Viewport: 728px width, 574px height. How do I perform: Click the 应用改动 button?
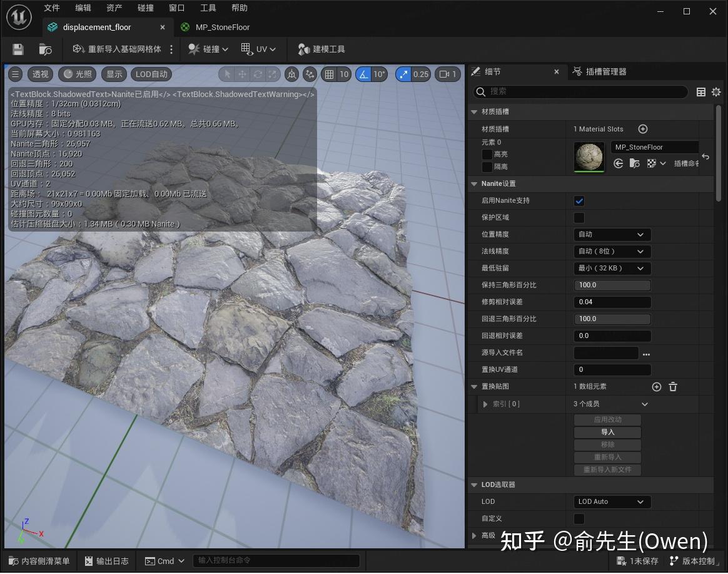point(607,419)
